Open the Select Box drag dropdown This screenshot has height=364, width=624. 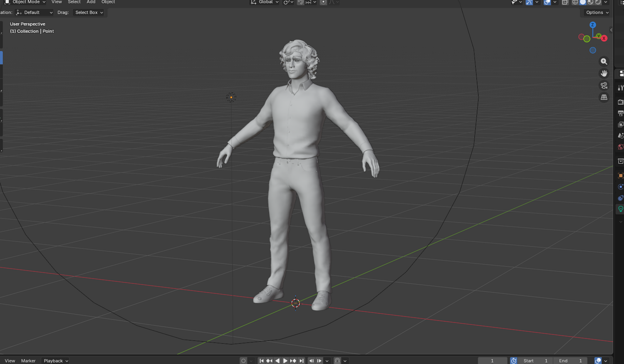click(89, 12)
